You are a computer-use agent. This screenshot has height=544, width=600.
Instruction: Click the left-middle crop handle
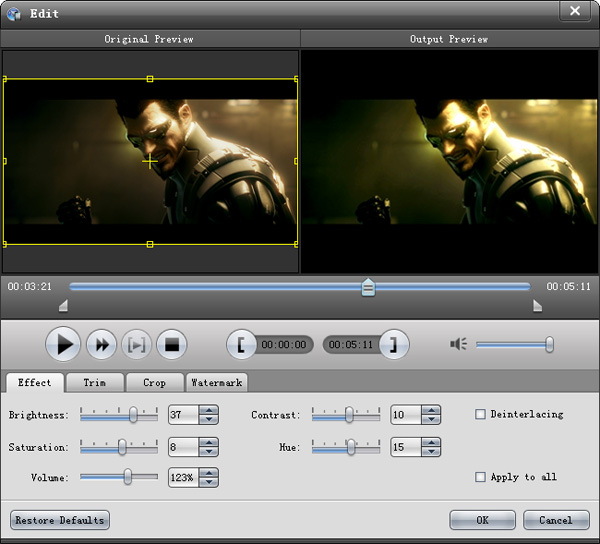click(x=5, y=161)
